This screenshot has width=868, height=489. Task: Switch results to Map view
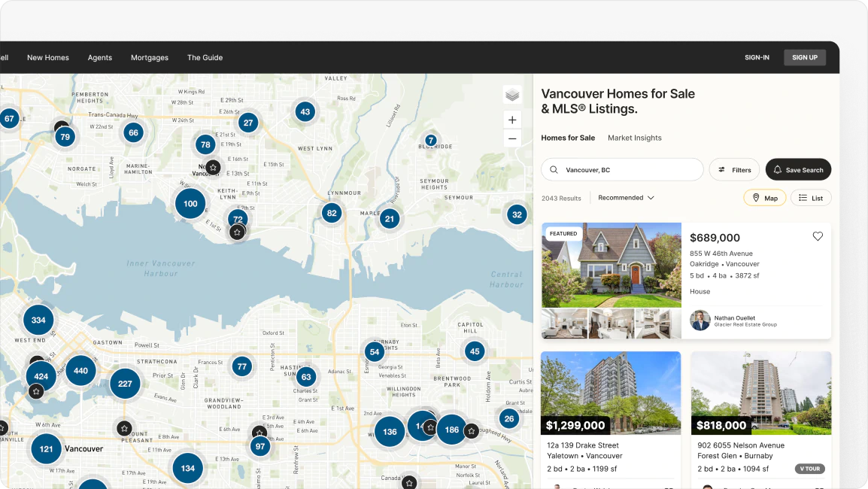[x=764, y=198]
